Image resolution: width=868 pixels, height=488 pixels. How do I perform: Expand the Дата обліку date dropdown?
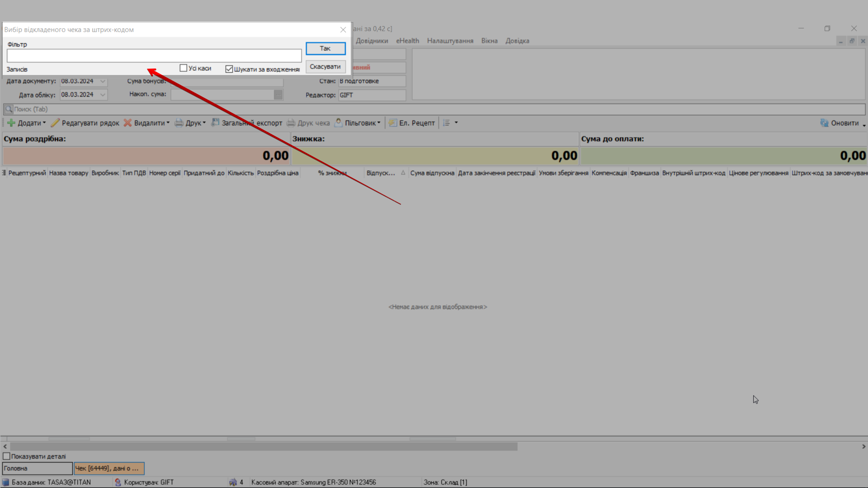pyautogui.click(x=103, y=95)
